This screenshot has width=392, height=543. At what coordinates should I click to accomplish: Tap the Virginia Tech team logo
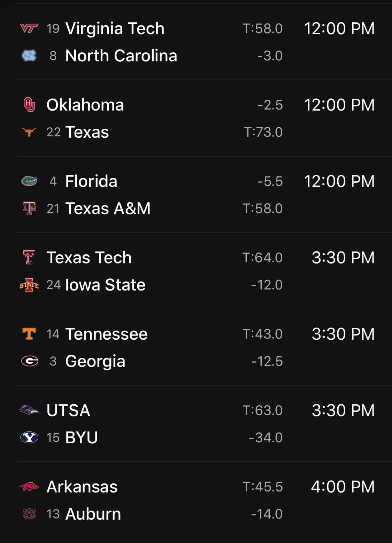pyautogui.click(x=29, y=28)
